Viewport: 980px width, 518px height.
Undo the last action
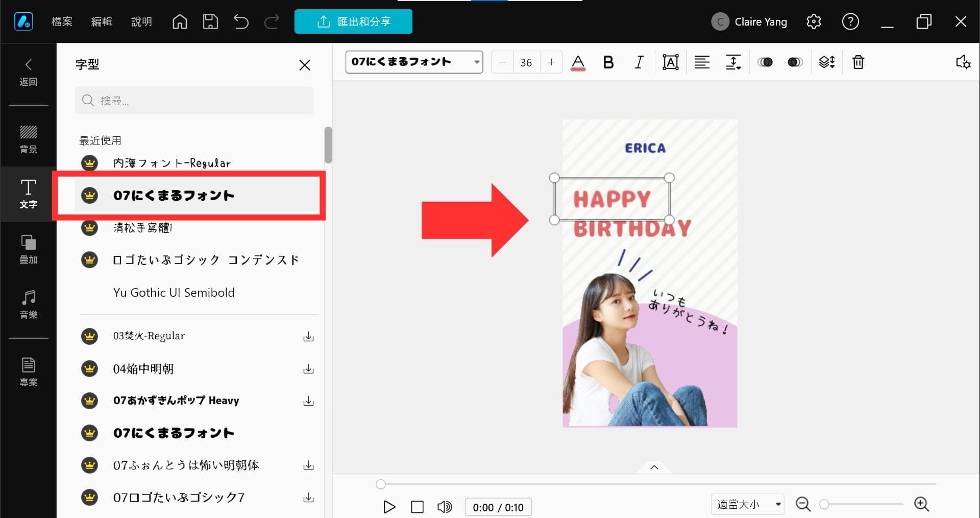(x=241, y=21)
